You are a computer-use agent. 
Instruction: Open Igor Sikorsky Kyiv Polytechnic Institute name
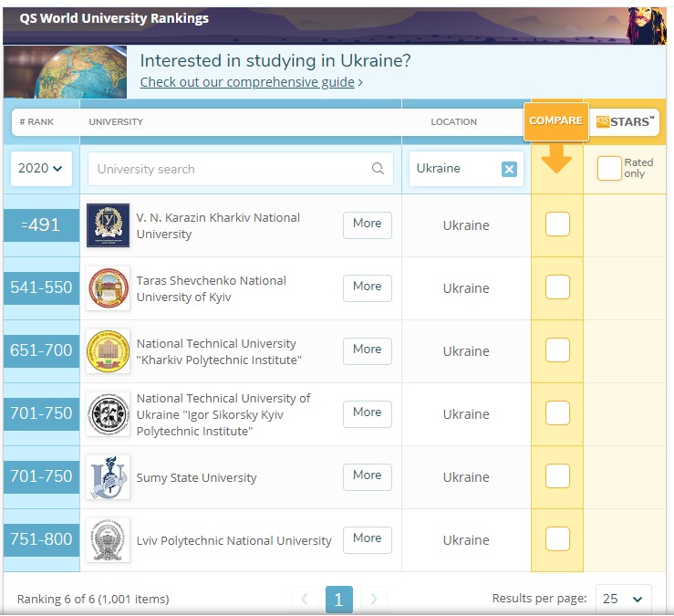click(x=223, y=414)
